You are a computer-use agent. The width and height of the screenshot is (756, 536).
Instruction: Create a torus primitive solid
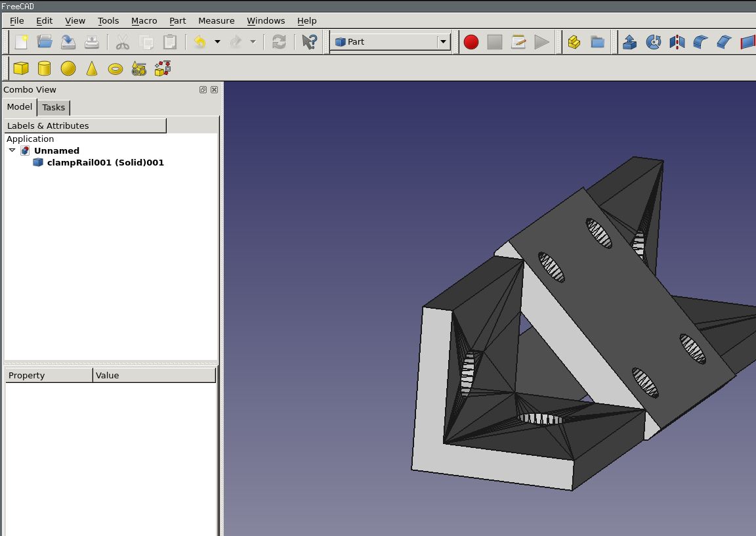(x=115, y=68)
